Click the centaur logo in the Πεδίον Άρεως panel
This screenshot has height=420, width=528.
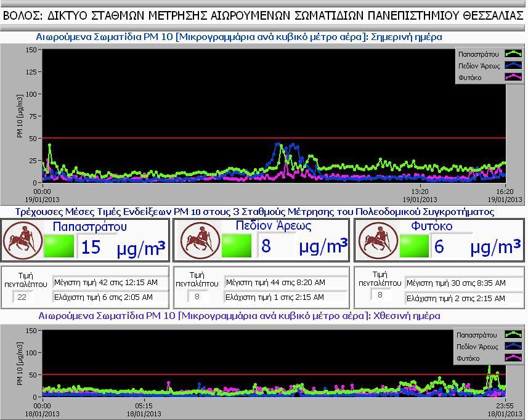point(200,240)
